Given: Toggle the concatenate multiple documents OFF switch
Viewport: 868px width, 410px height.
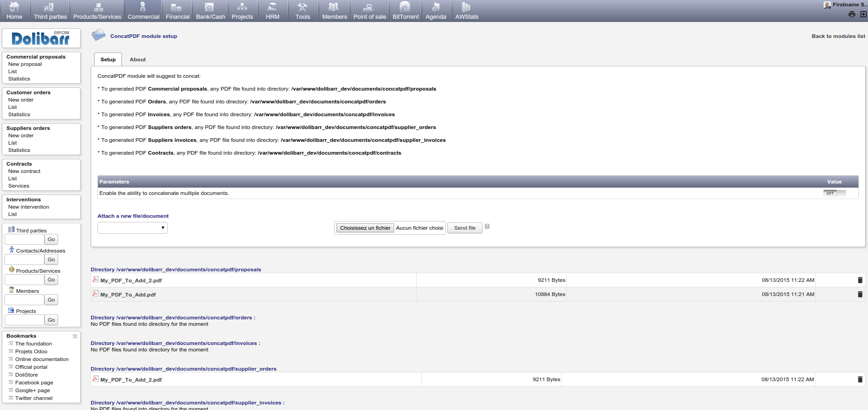Looking at the screenshot, I should [x=834, y=193].
